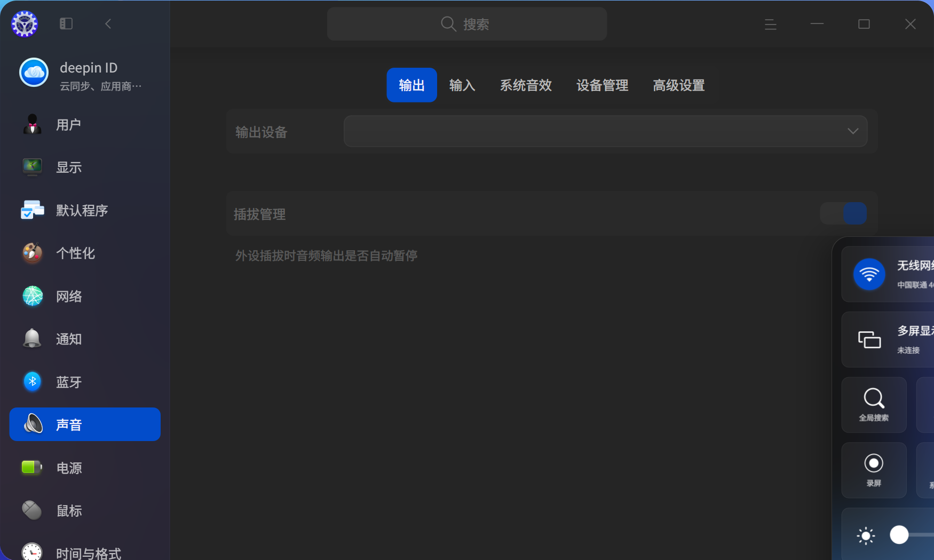
Task: Click the 无线网络 label in quick panel
Action: (x=915, y=266)
